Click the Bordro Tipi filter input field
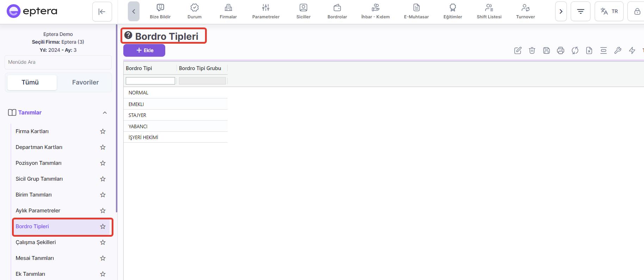This screenshot has height=280, width=644. click(x=150, y=81)
